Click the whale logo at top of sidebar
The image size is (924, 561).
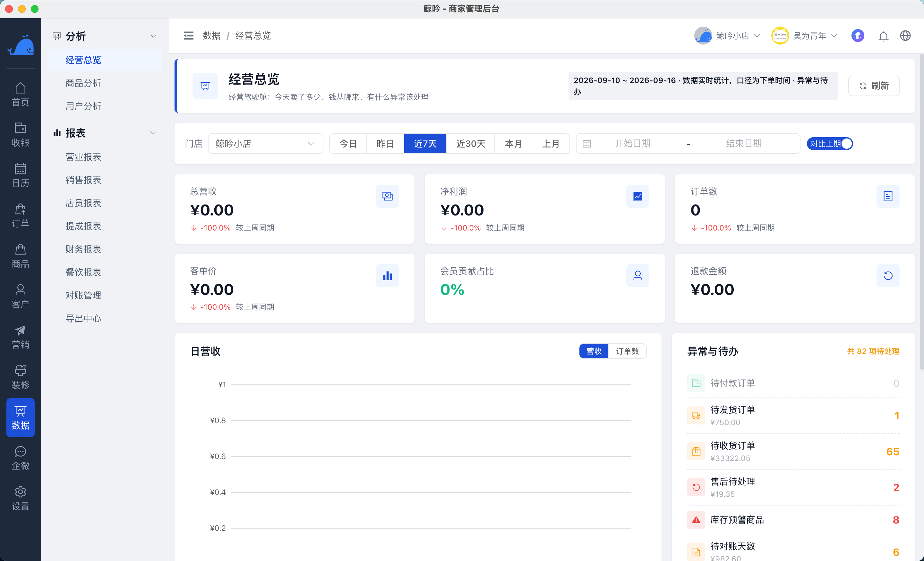pos(21,45)
